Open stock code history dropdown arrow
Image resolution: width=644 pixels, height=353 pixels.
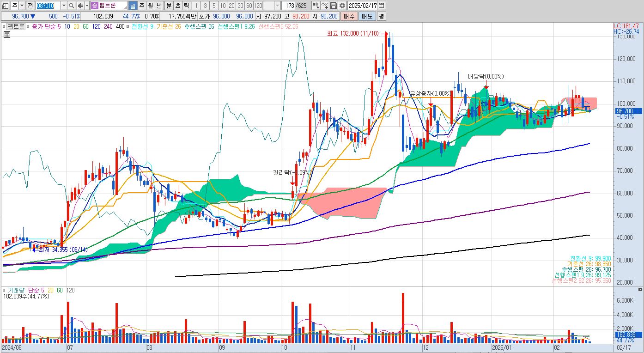pos(64,6)
